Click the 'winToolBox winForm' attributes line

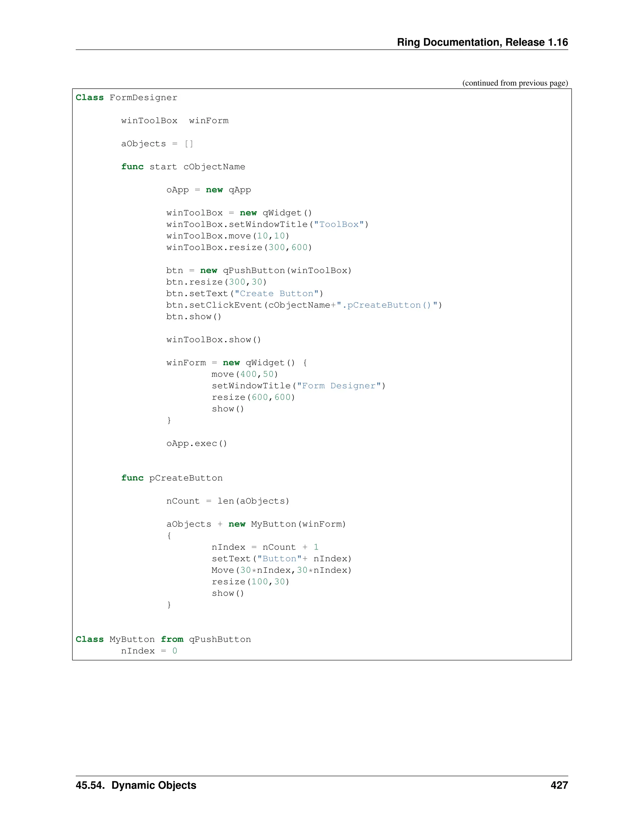[x=175, y=121]
